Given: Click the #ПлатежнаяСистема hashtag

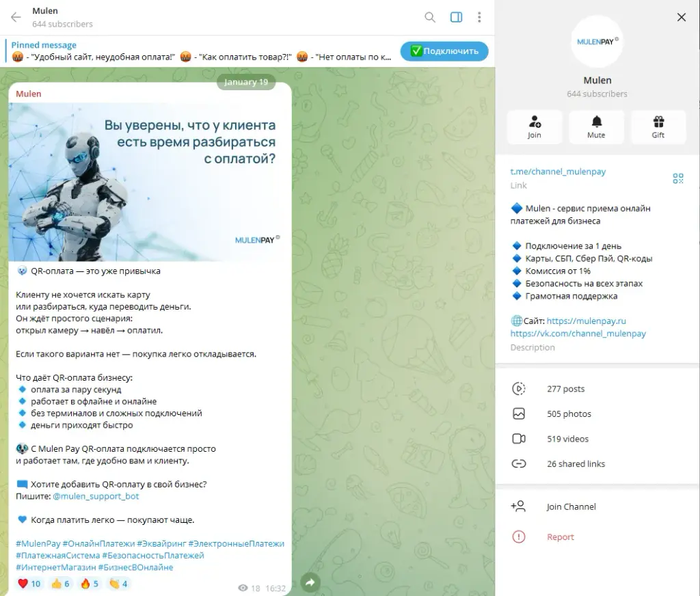Looking at the screenshot, I should 57,556.
